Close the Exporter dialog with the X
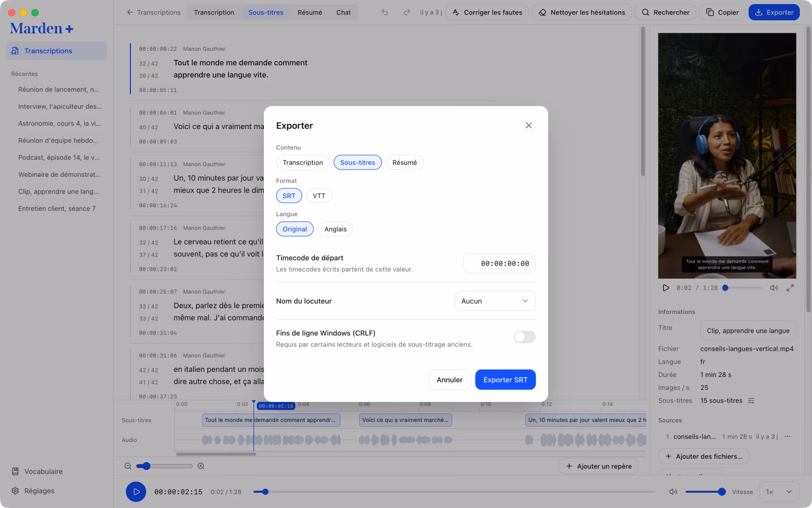 coord(529,125)
